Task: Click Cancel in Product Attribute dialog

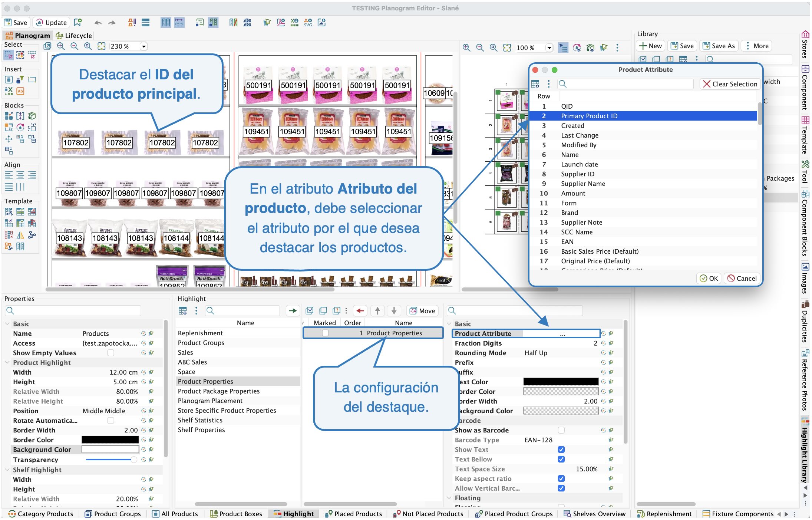Action: click(742, 278)
